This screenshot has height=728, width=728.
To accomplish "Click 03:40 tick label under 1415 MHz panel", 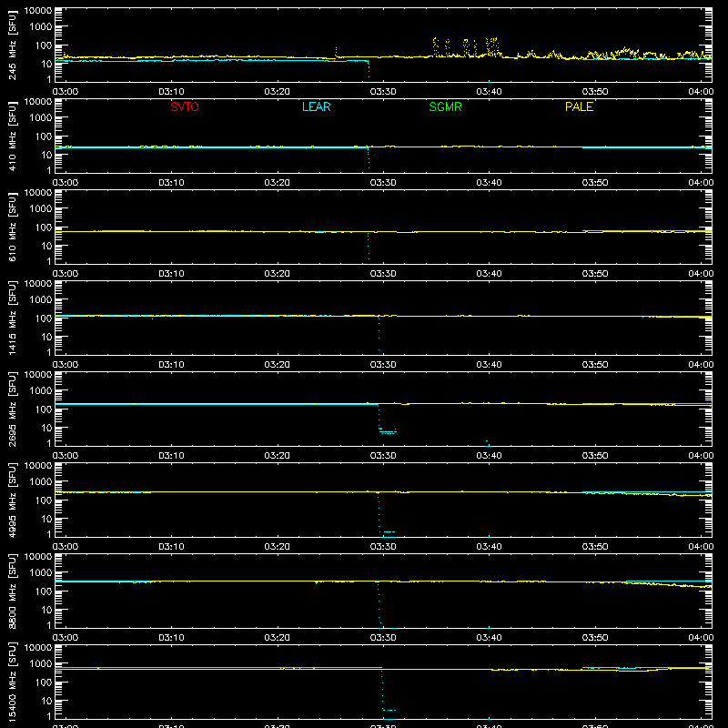I will tap(489, 365).
